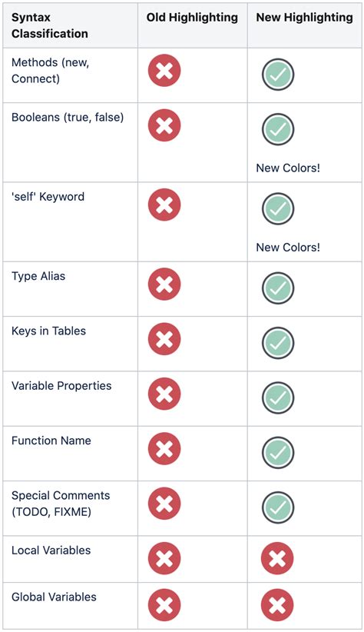Click green checkmark in Booleans row

click(x=278, y=129)
